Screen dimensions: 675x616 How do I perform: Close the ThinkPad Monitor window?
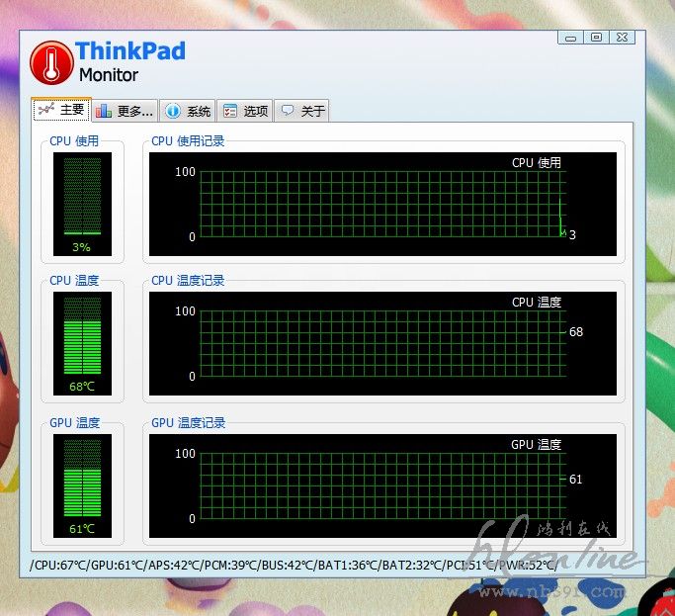click(622, 37)
